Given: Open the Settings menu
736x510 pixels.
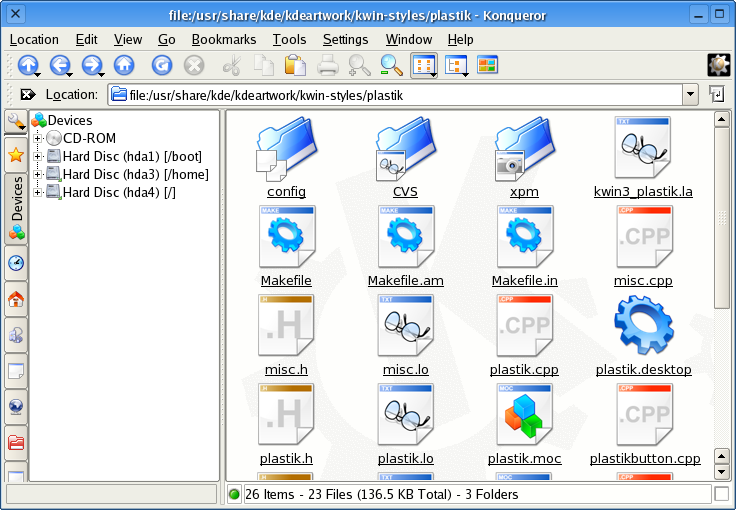Looking at the screenshot, I should [345, 39].
